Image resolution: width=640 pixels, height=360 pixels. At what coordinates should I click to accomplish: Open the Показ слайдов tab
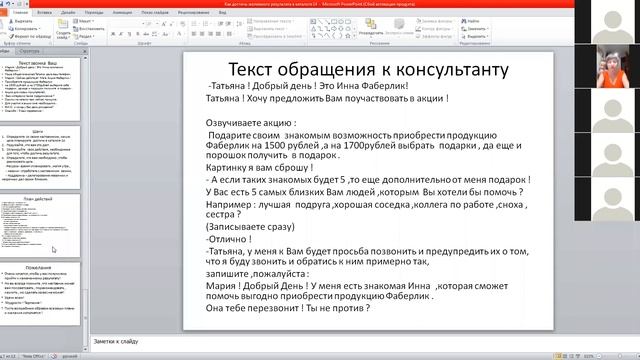[155, 13]
